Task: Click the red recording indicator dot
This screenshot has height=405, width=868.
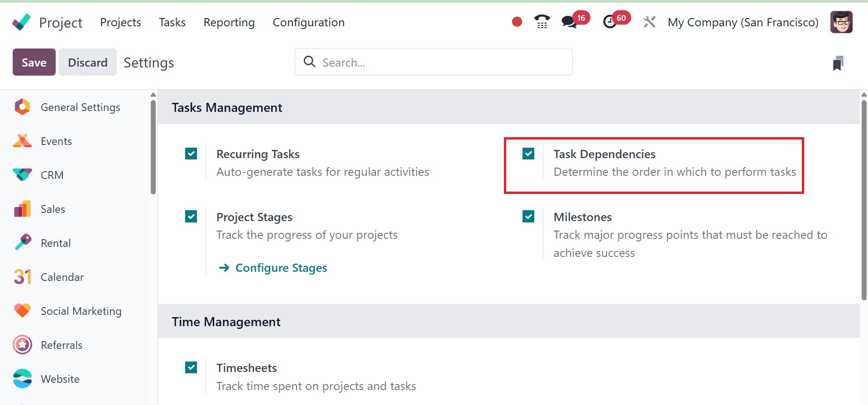Action: coord(517,22)
